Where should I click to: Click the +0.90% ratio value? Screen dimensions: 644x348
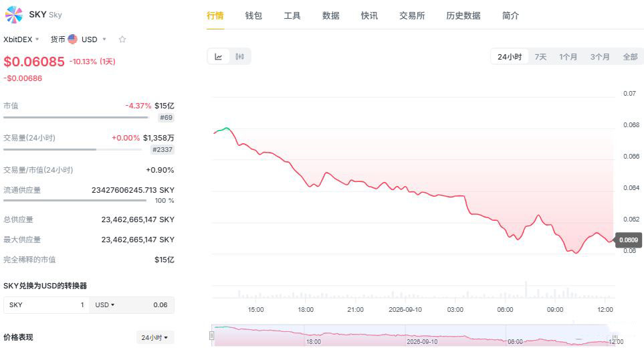(x=160, y=170)
